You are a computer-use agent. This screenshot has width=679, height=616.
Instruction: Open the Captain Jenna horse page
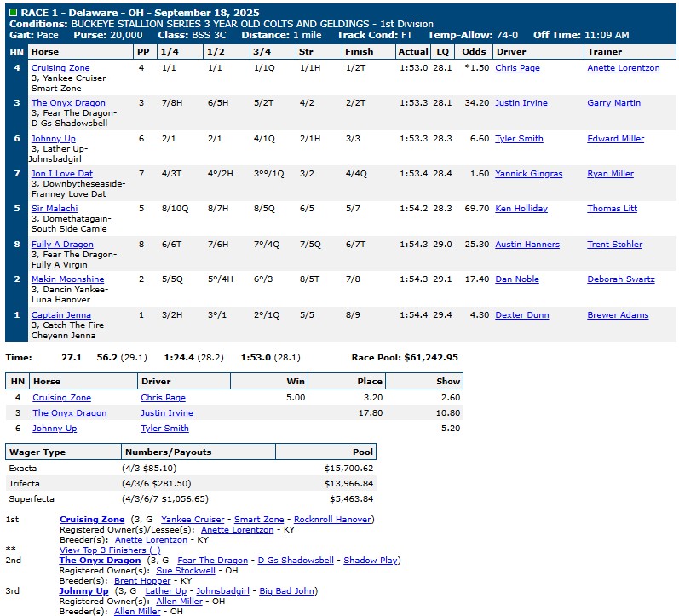61,315
